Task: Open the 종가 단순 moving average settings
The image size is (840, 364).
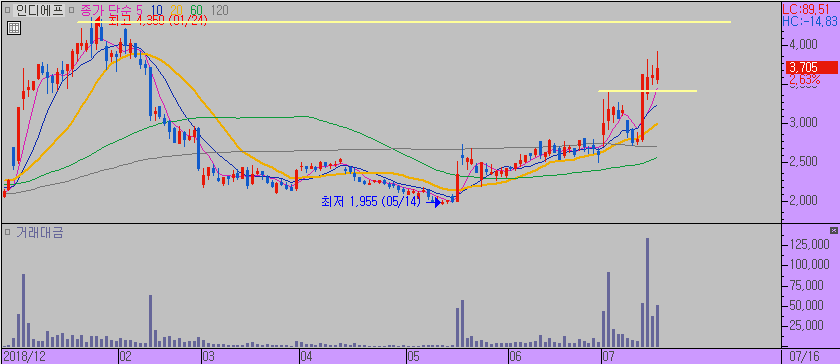Action: (105, 10)
